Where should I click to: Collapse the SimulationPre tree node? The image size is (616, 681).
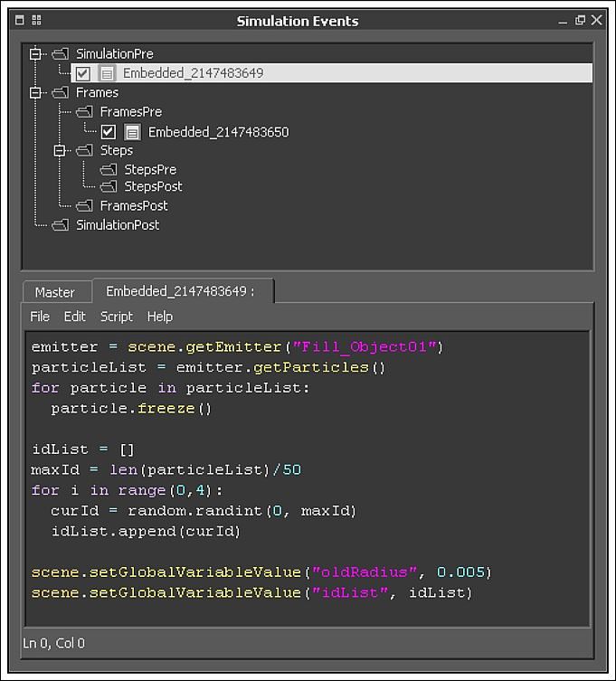click(35, 54)
